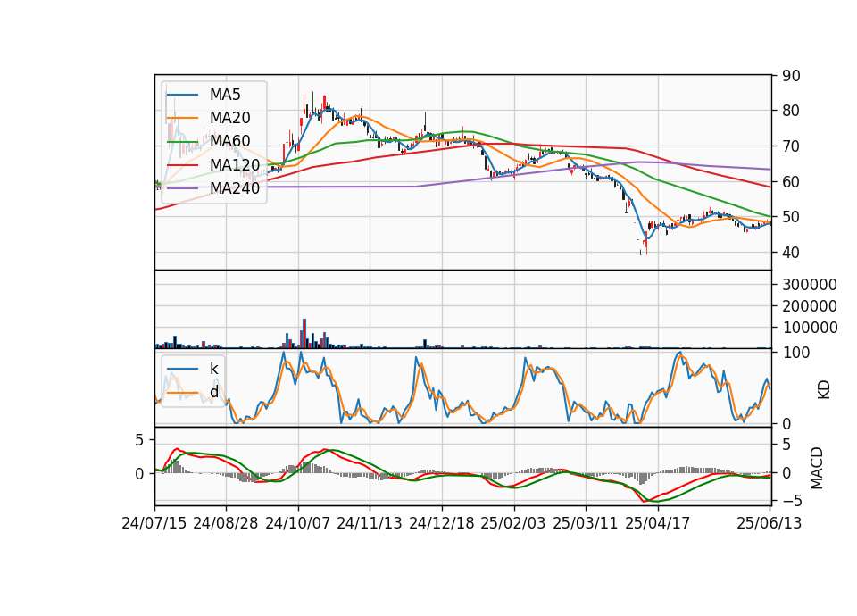Viewport: 857px width, 616px height.
Task: Click the volume axis label 200000
Action: coord(810,306)
